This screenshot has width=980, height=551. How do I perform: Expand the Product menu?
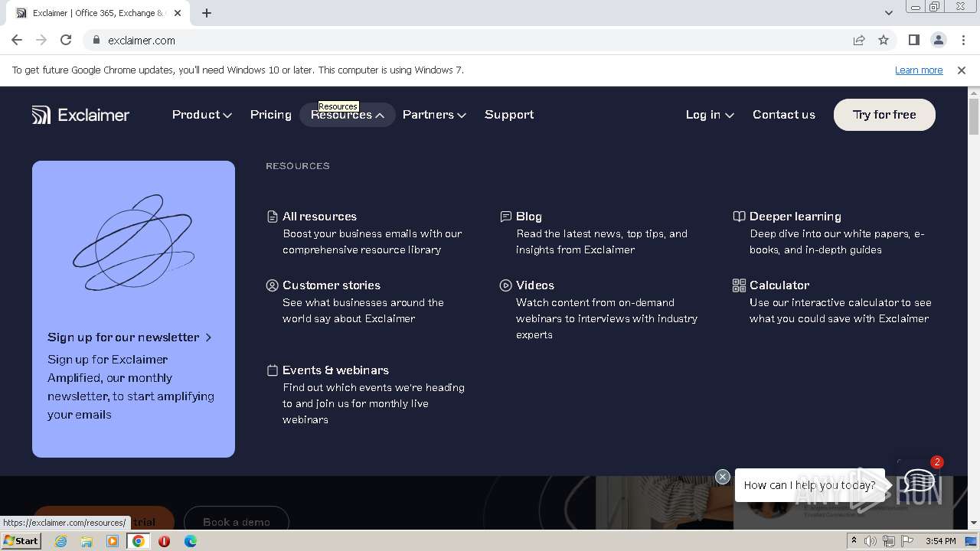click(202, 115)
